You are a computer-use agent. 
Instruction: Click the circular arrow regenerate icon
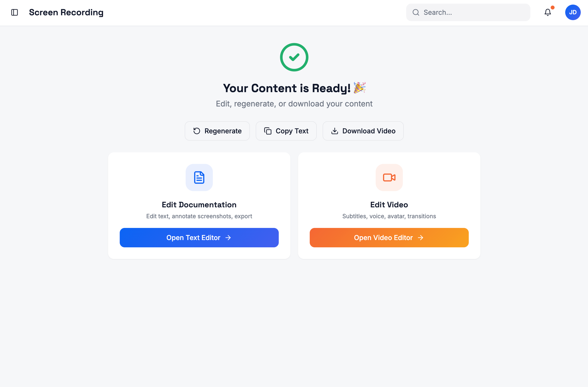click(x=197, y=131)
